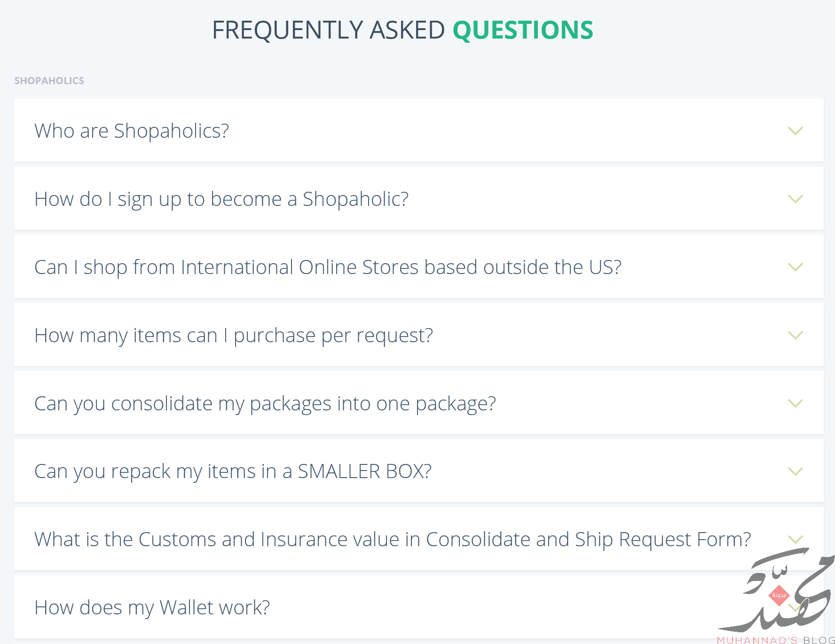Open question about shopping outside the US

328,267
